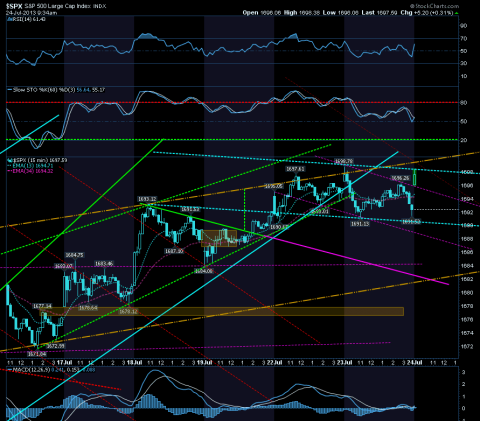This screenshot has width=480, height=421.
Task: Click the 22 Jul date axis label
Action: click(275, 363)
